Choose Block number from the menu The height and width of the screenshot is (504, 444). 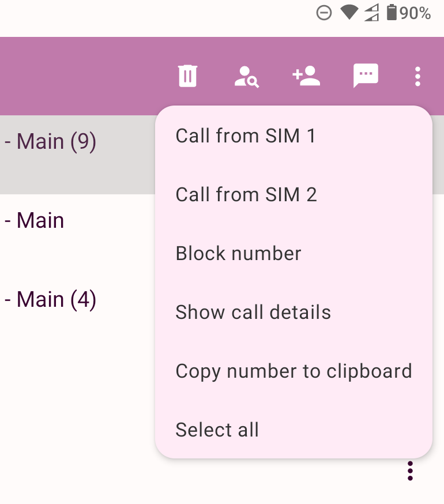click(238, 254)
